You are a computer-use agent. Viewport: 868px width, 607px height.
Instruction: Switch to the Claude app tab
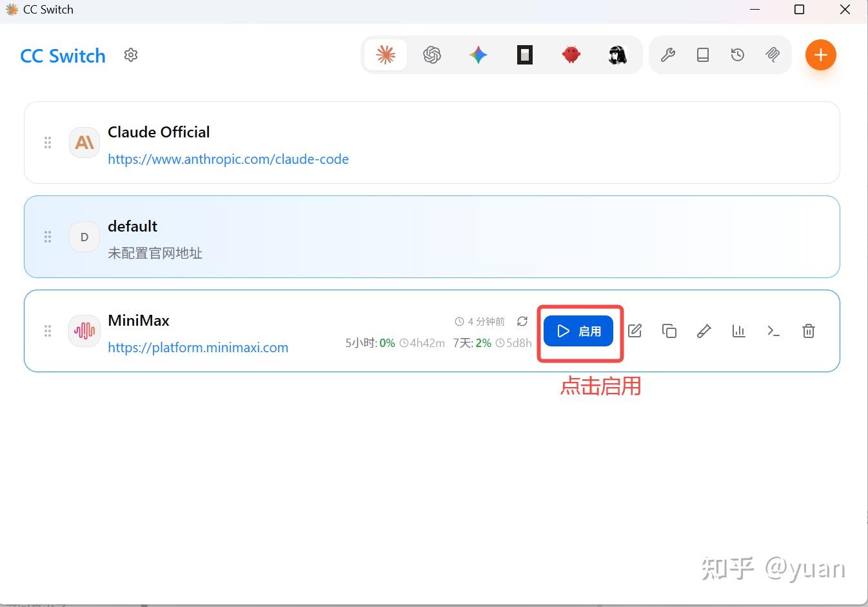[x=386, y=55]
